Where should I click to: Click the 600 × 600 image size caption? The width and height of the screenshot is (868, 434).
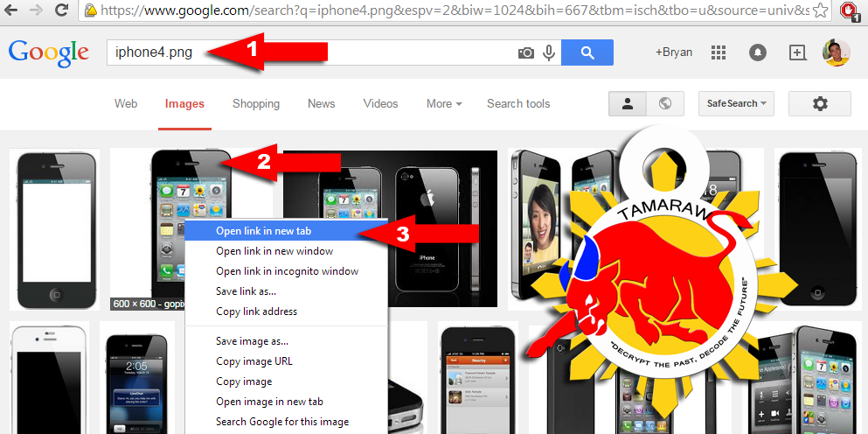point(149,304)
